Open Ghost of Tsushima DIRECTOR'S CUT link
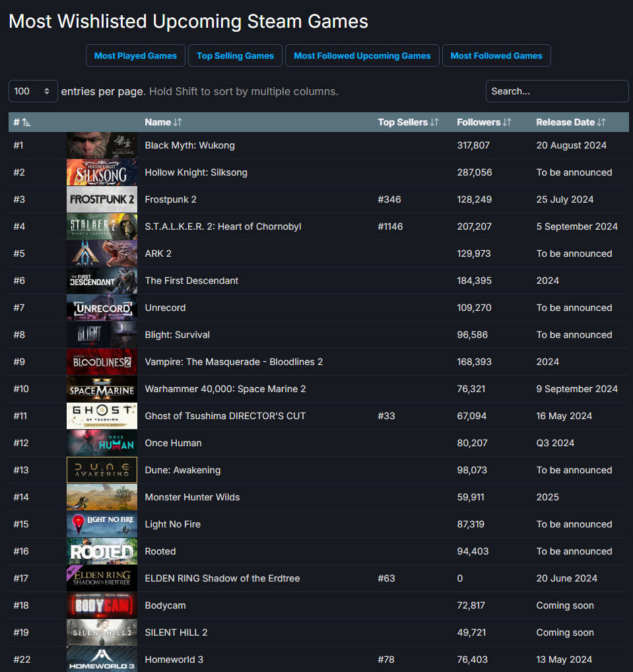 pos(225,416)
